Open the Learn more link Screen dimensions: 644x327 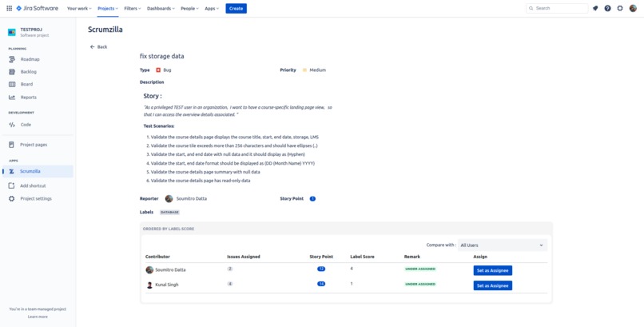point(38,317)
